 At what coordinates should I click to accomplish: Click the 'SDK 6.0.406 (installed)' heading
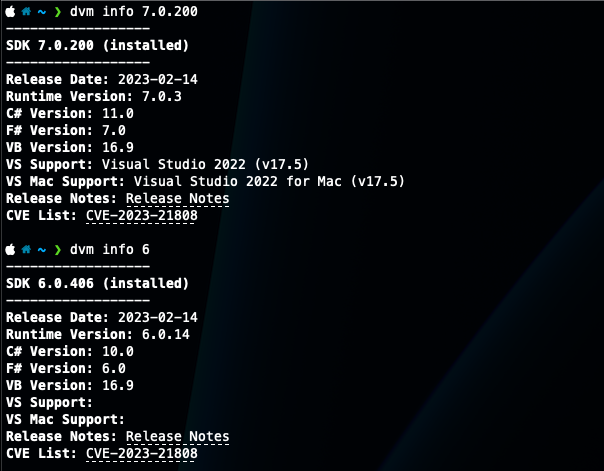(97, 283)
